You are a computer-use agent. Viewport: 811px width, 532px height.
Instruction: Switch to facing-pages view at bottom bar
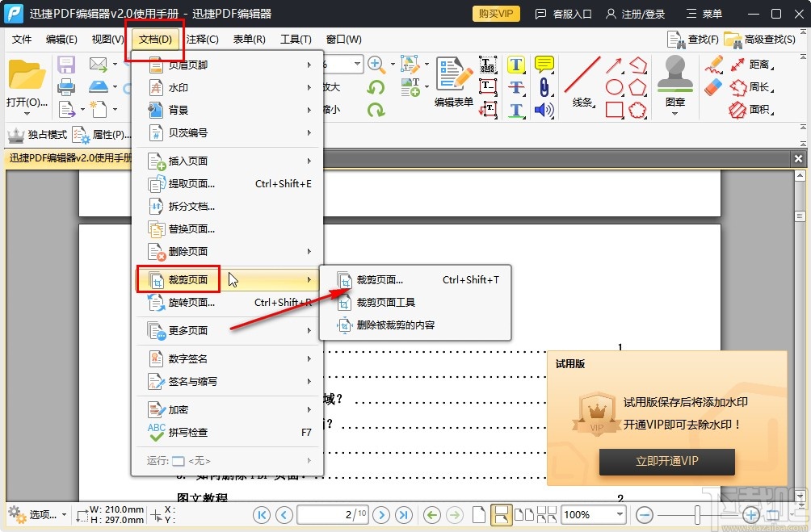pyautogui.click(x=524, y=514)
